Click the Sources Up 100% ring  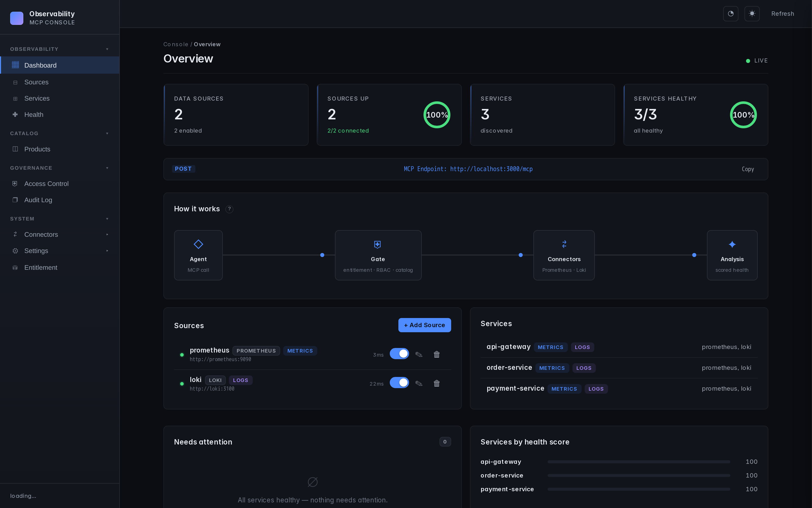tap(436, 115)
